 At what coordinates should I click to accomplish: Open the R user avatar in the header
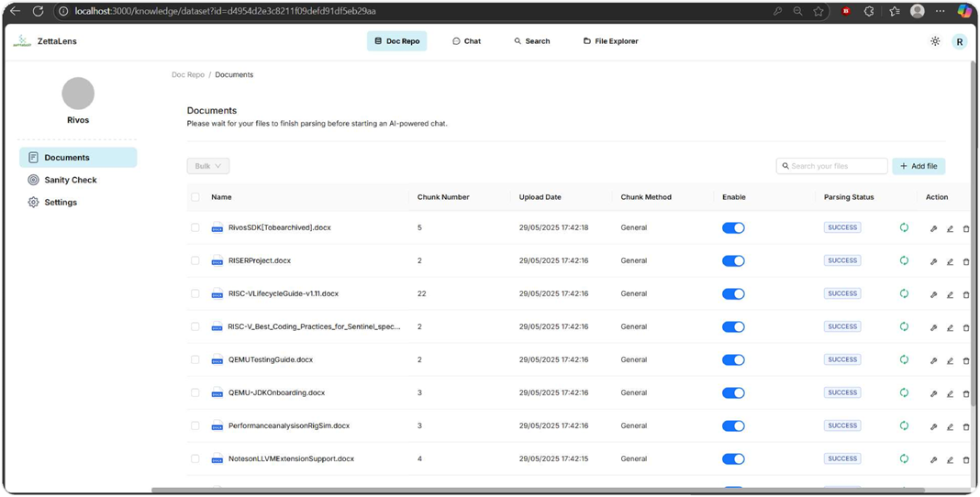(959, 41)
